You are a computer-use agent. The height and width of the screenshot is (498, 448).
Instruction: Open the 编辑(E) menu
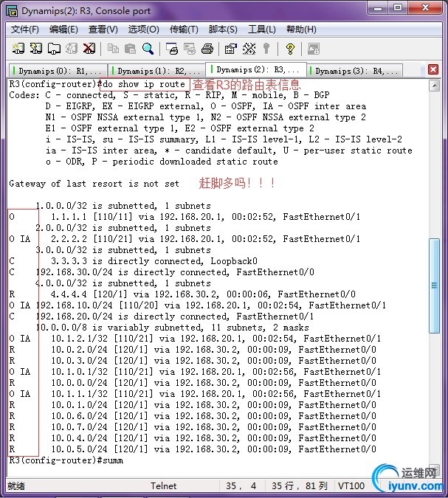(x=63, y=30)
